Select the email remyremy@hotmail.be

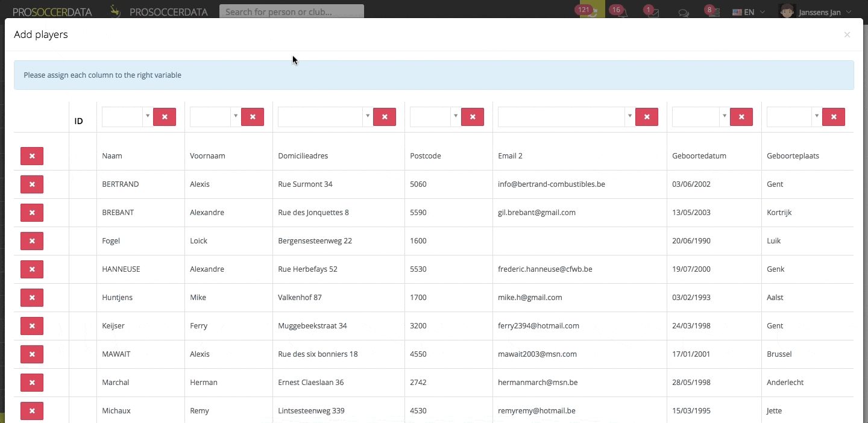pyautogui.click(x=536, y=411)
